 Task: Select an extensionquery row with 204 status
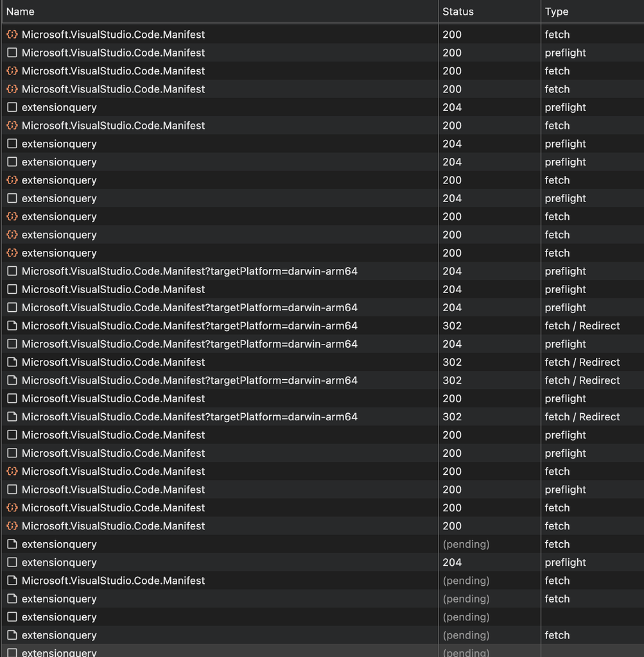point(59,107)
